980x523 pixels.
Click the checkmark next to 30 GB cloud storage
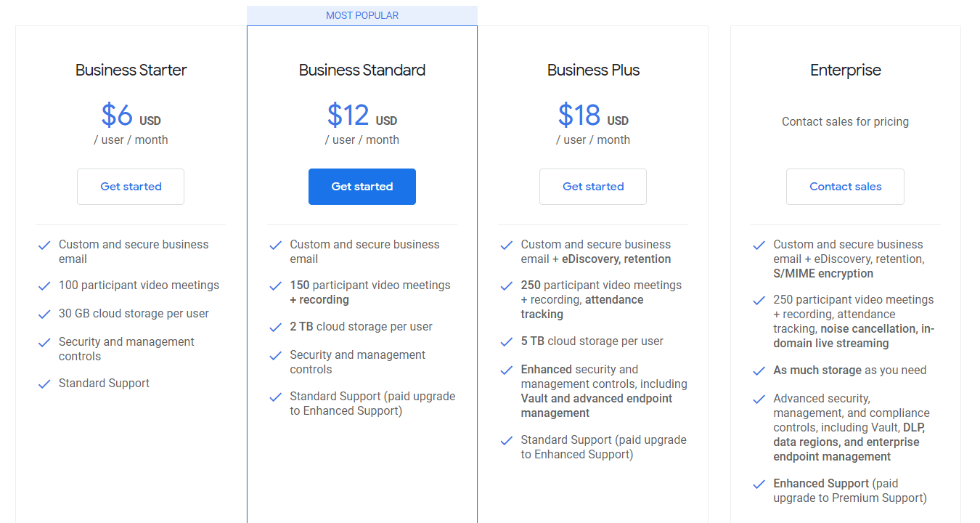(44, 315)
